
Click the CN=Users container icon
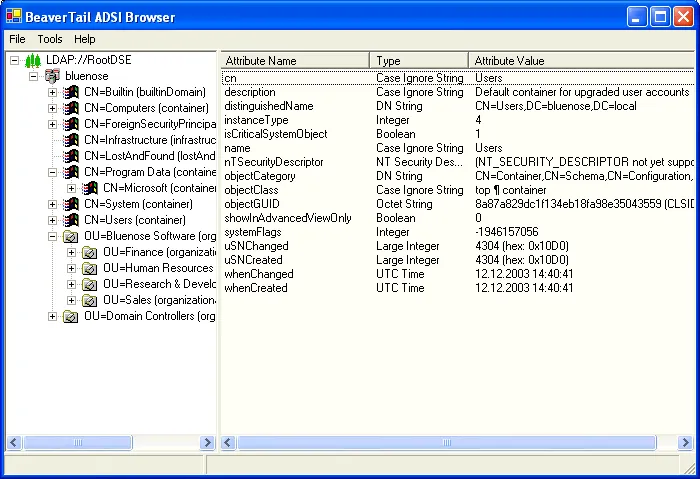point(71,221)
